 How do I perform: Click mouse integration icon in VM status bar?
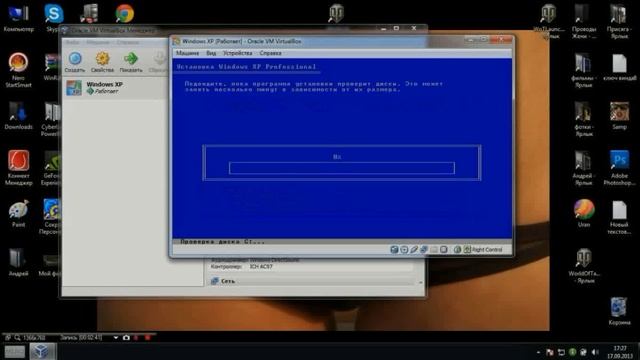(x=458, y=249)
